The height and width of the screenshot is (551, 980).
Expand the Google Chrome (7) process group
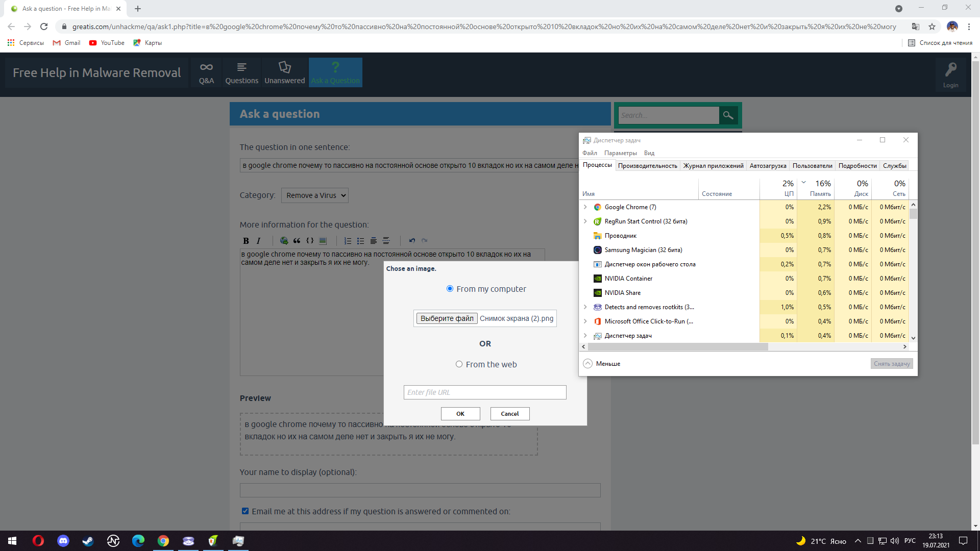click(x=585, y=207)
